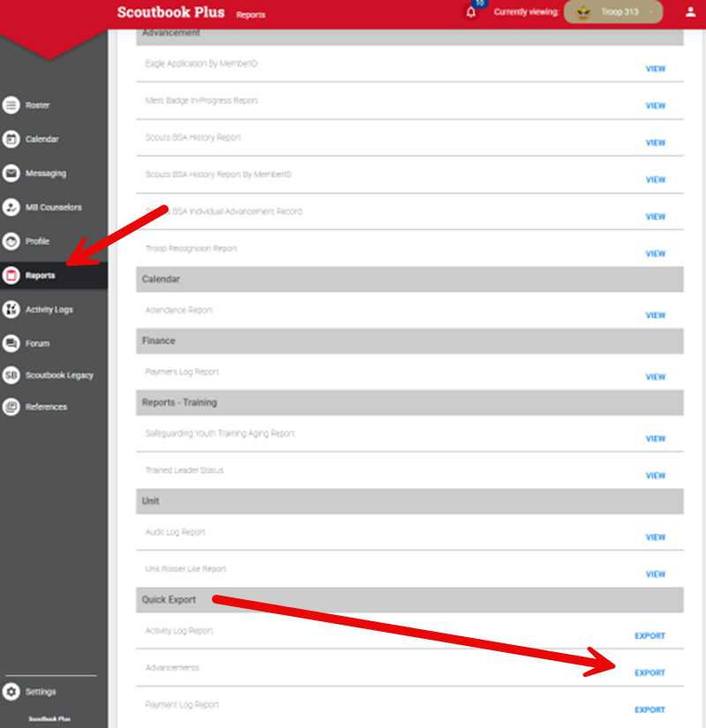This screenshot has width=706, height=728.
Task: Click the Finance section header
Action: point(409,341)
